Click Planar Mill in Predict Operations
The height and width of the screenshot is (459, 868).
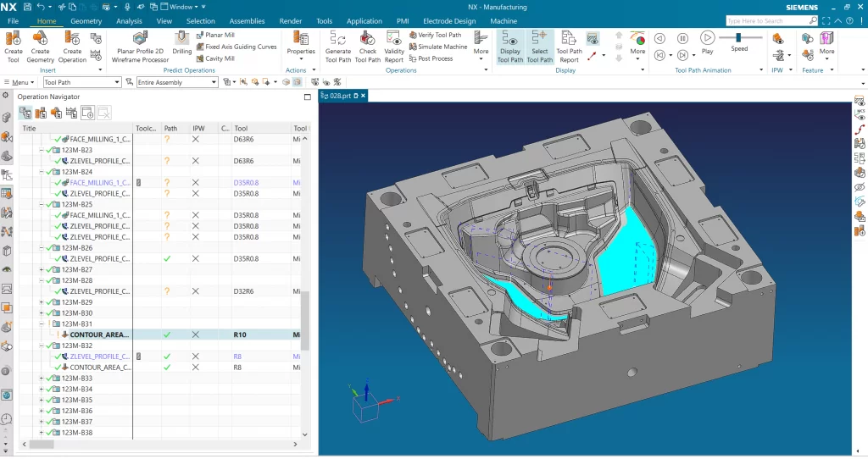click(215, 35)
